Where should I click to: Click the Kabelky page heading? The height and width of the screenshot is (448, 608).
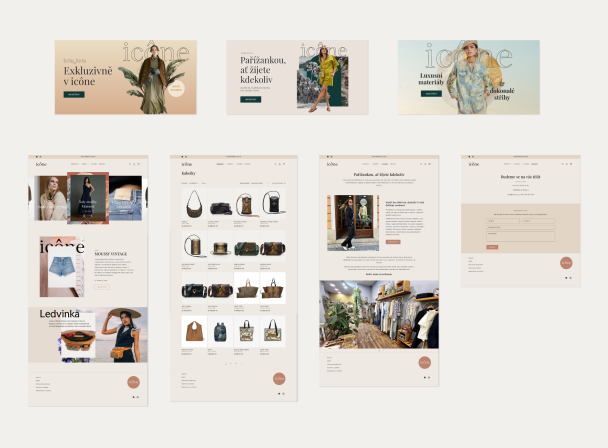pyautogui.click(x=188, y=173)
